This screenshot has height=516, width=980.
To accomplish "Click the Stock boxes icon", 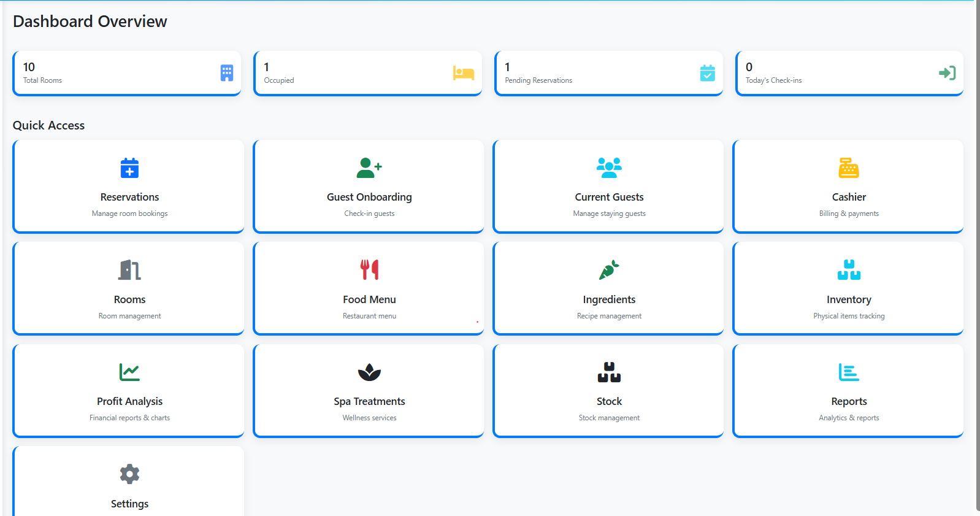I will tap(609, 372).
